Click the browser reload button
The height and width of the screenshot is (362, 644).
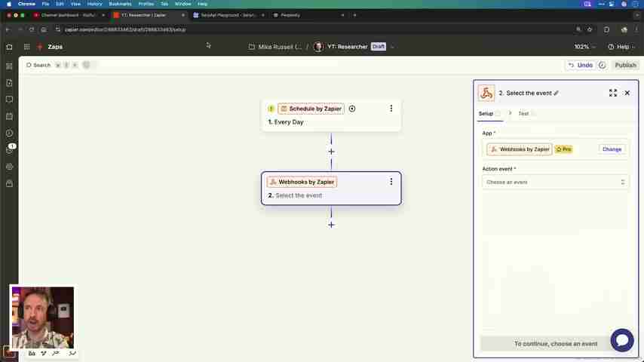(32, 29)
